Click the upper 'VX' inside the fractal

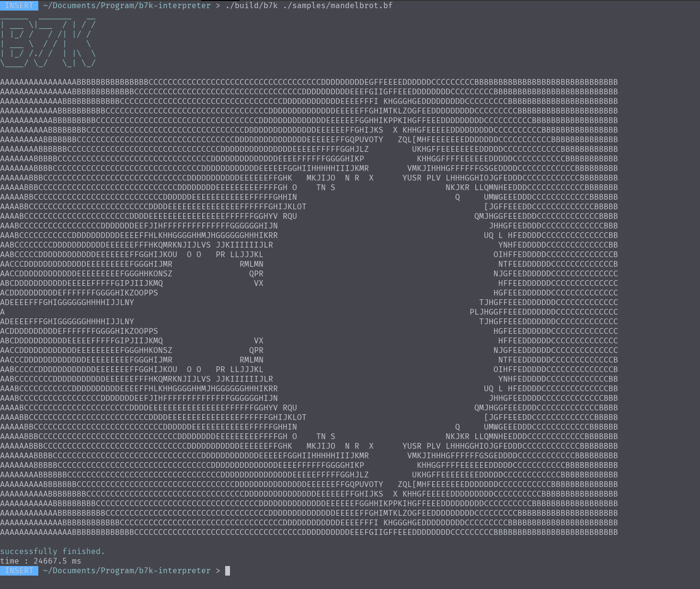(259, 283)
